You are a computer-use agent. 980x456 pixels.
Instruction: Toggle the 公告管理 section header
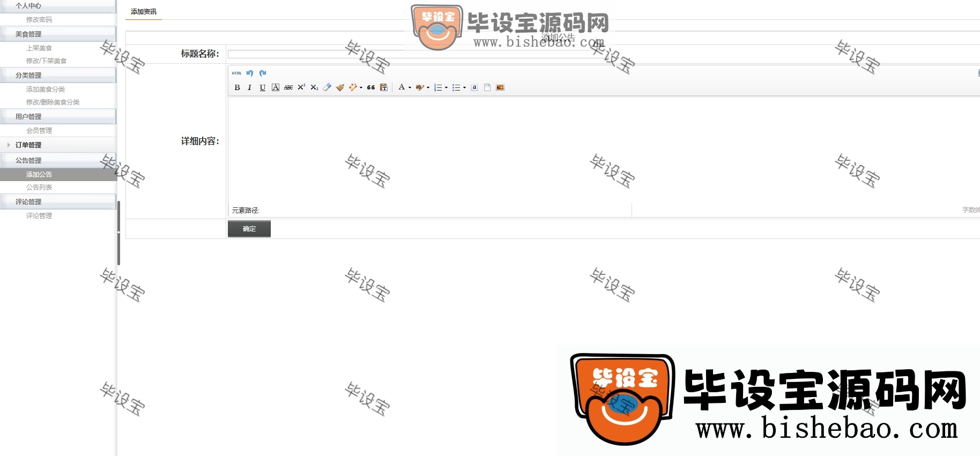pyautogui.click(x=58, y=161)
